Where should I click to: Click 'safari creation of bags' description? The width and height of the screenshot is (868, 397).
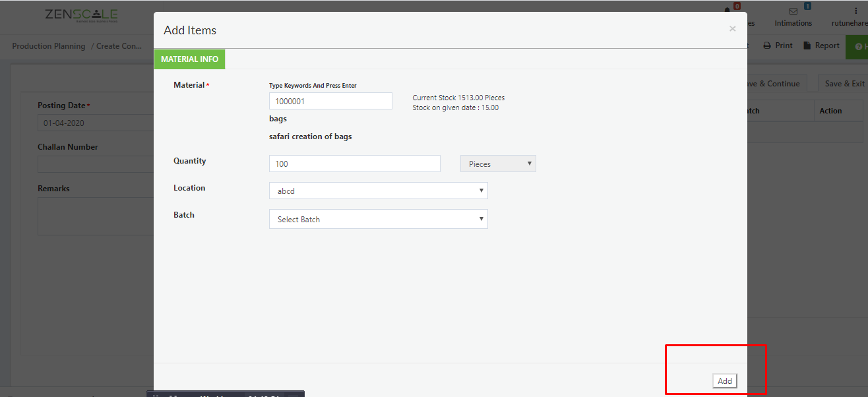[x=310, y=137]
